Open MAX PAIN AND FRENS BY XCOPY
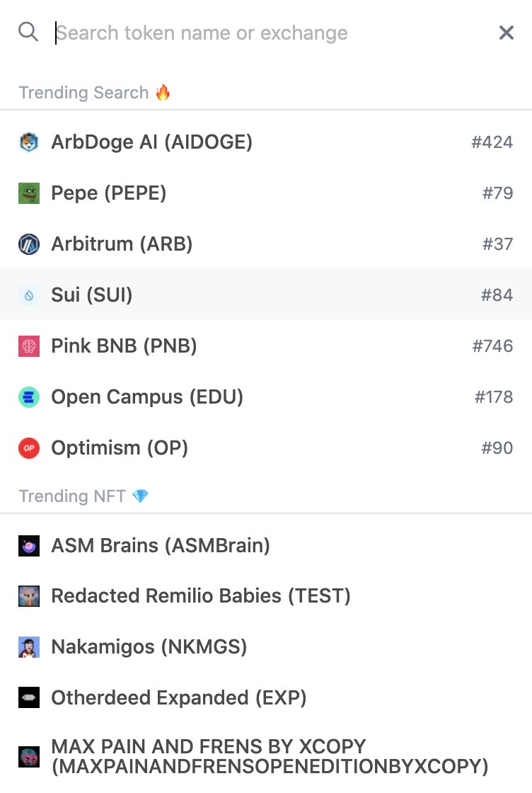This screenshot has height=793, width=532. pos(266,757)
